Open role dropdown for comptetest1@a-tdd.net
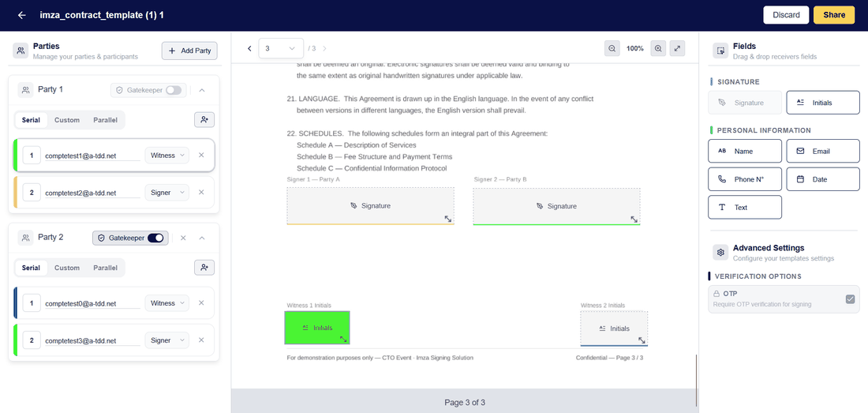Viewport: 868px width, 413px height. 167,155
